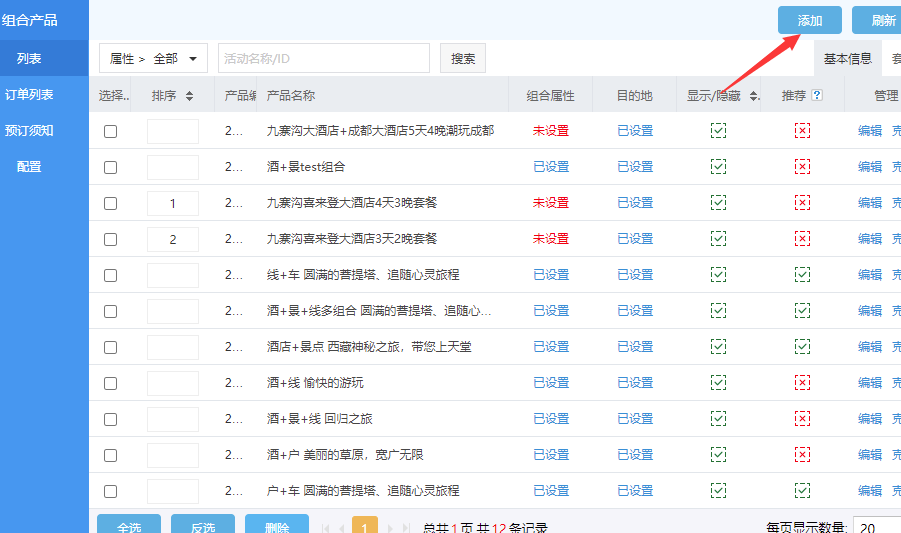Select the checkbox for 九寨沟喜来登大酒店3天2晚套餐
This screenshot has width=901, height=533.
click(110, 239)
